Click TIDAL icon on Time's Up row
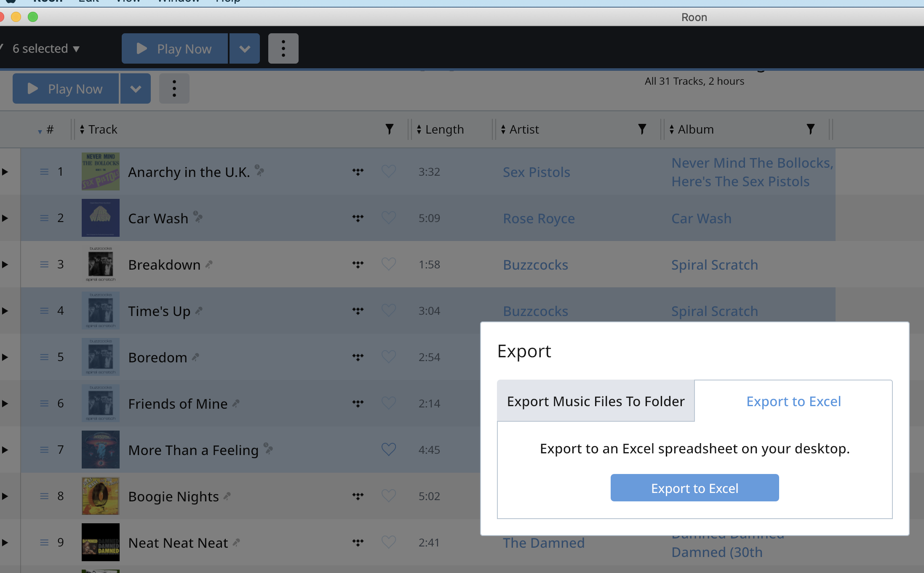 358,311
